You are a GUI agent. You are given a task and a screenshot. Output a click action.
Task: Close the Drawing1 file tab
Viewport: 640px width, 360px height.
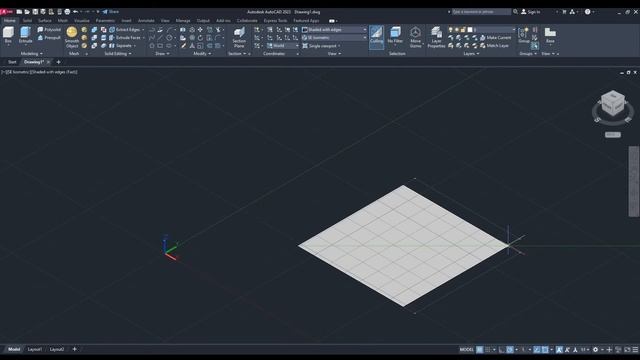point(48,62)
